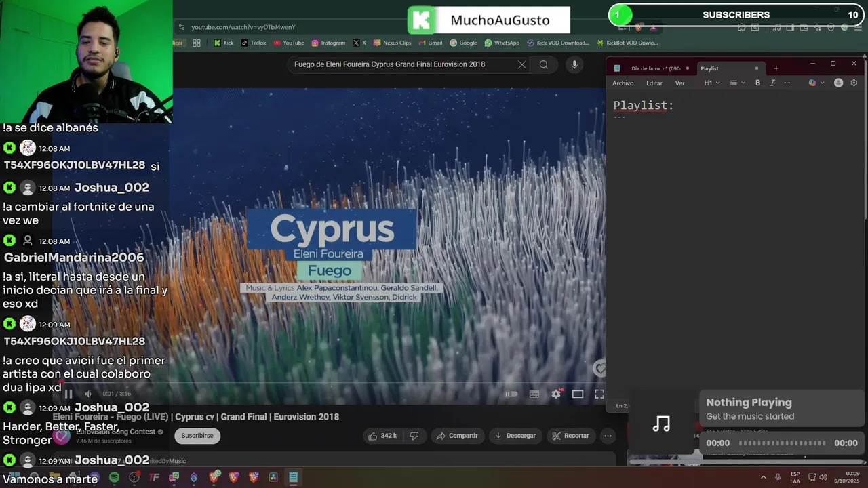Open the TikTok bookmark
The image size is (868, 488).
coord(254,43)
